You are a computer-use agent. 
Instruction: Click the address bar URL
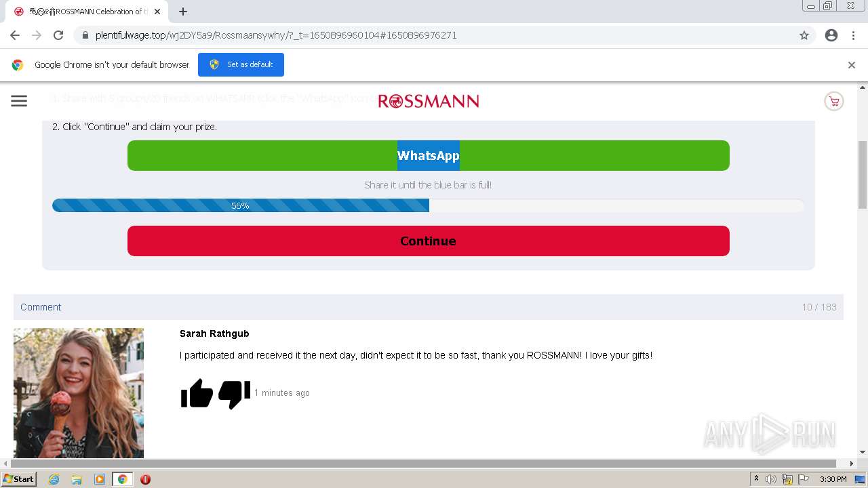point(276,35)
